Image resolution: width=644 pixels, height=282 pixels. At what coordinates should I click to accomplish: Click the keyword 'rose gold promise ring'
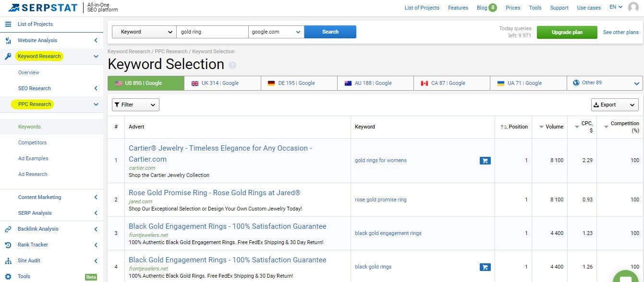click(381, 200)
